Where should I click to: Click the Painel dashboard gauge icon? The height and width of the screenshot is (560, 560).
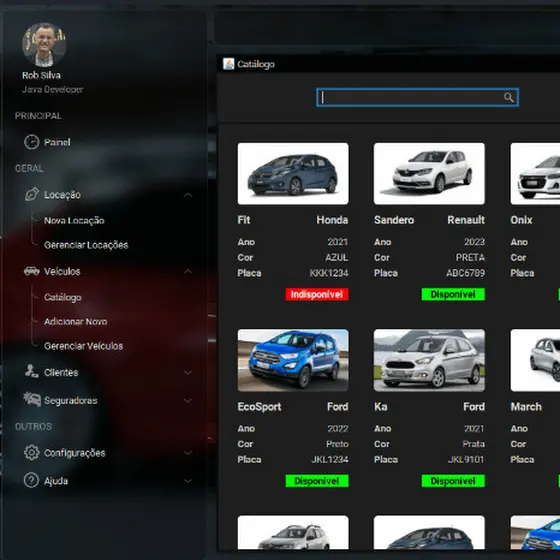(31, 142)
